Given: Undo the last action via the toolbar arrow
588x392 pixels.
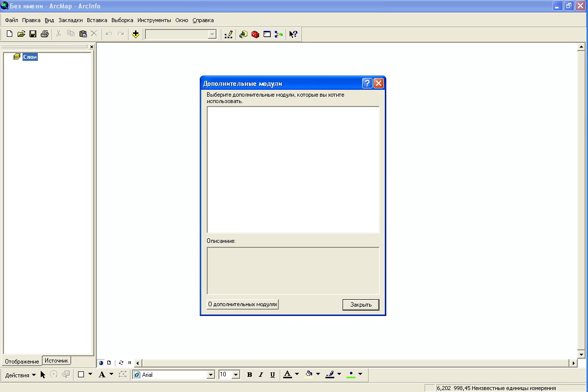Looking at the screenshot, I should tap(109, 34).
